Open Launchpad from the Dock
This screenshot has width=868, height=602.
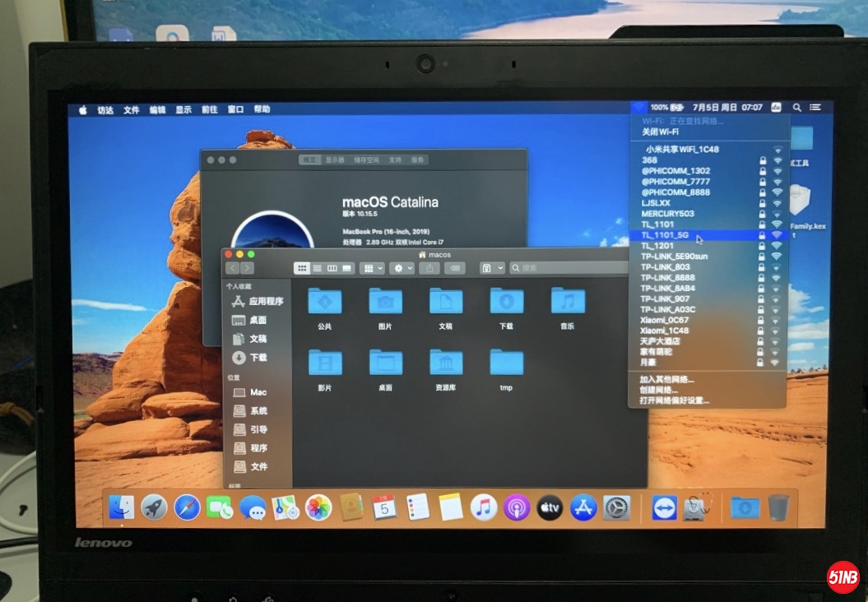154,507
